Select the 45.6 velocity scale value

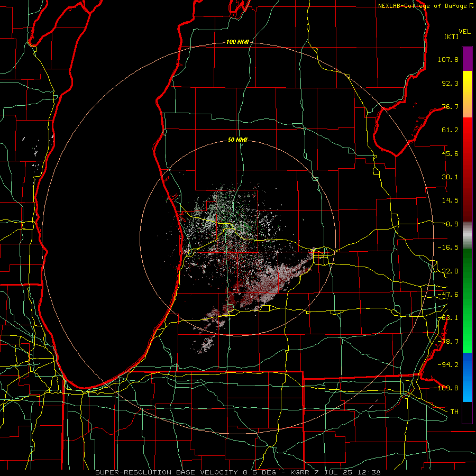[450, 153]
